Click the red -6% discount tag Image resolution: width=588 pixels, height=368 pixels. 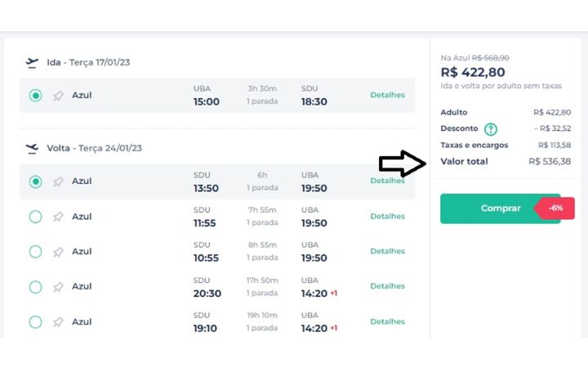[x=555, y=208]
